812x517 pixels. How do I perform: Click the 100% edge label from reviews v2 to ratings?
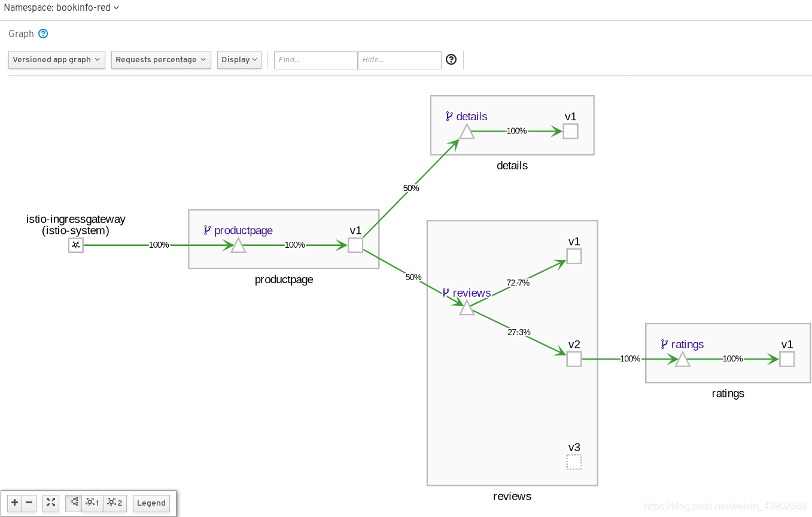click(630, 359)
